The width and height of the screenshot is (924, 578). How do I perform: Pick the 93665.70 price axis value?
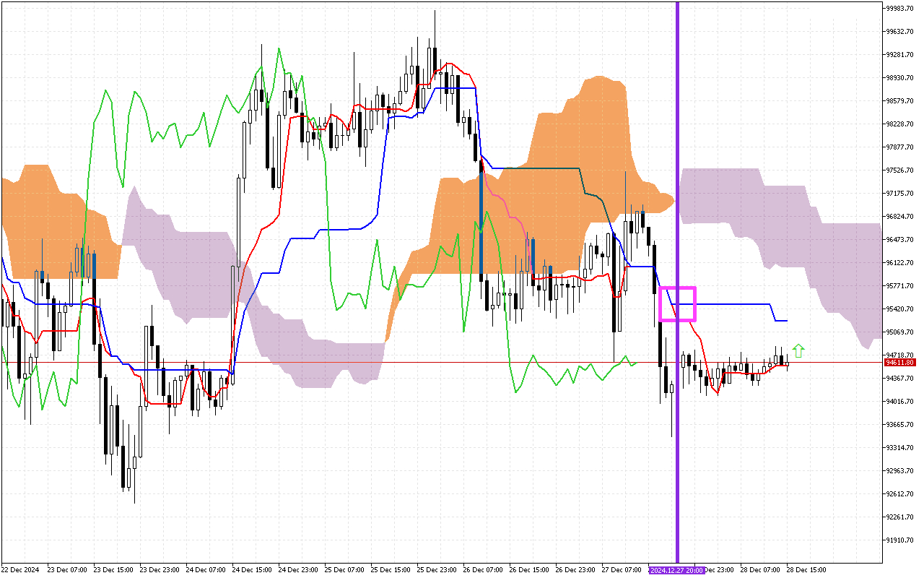[899, 425]
